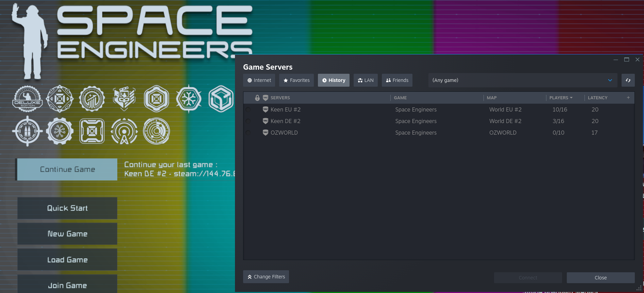Close the Game Servers dialog via Close button

pos(600,278)
